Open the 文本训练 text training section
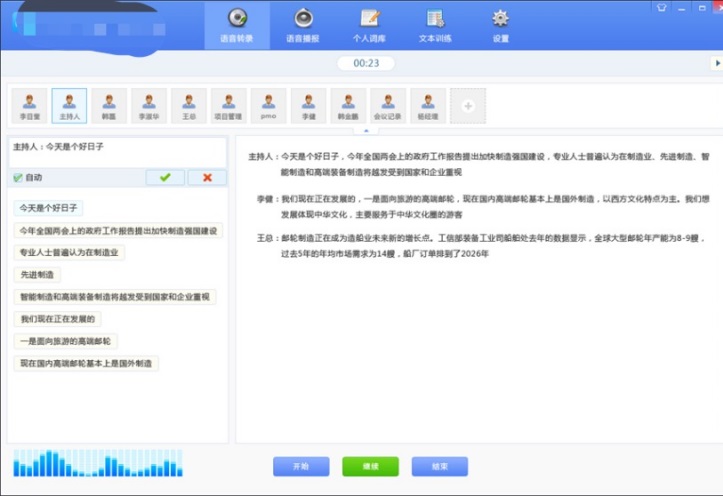This screenshot has width=723, height=498. tap(435, 25)
